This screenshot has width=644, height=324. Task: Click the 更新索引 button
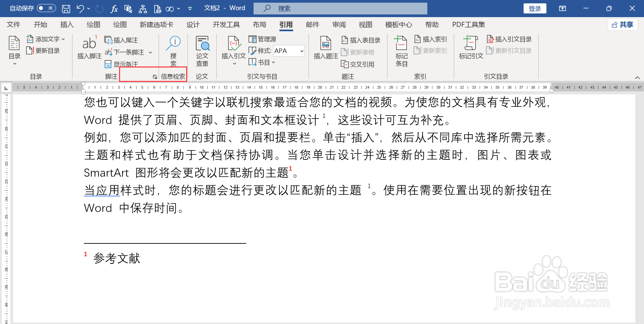[431, 51]
